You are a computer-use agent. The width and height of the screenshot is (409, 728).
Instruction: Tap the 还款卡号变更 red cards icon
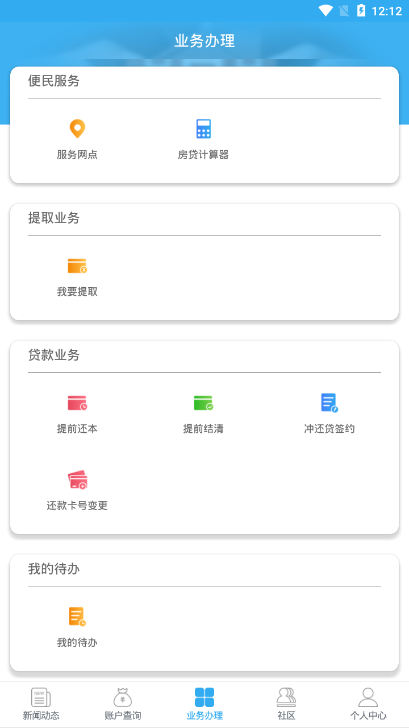77,480
